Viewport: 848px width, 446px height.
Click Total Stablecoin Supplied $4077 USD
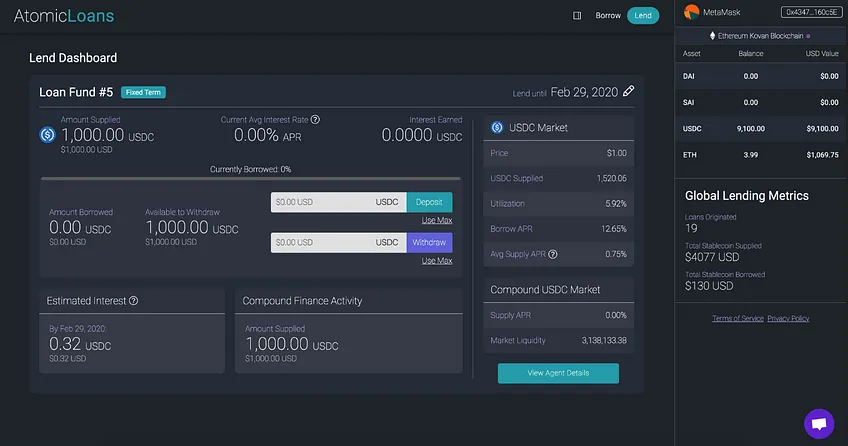point(712,257)
